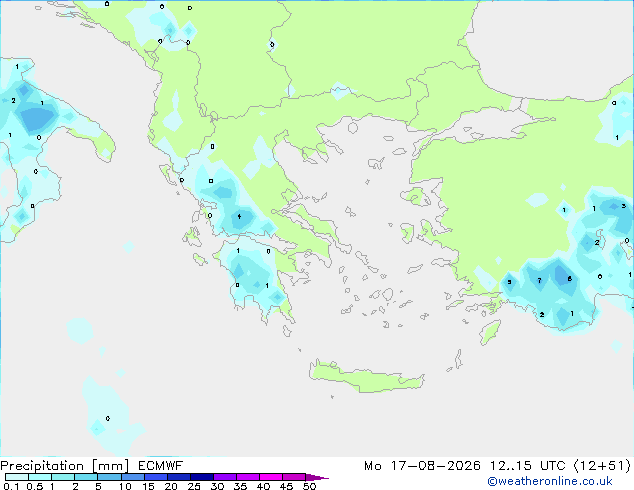Click the purple arrow tip above 50
Image resolution: width=634 pixels, height=490 pixels.
(x=317, y=477)
